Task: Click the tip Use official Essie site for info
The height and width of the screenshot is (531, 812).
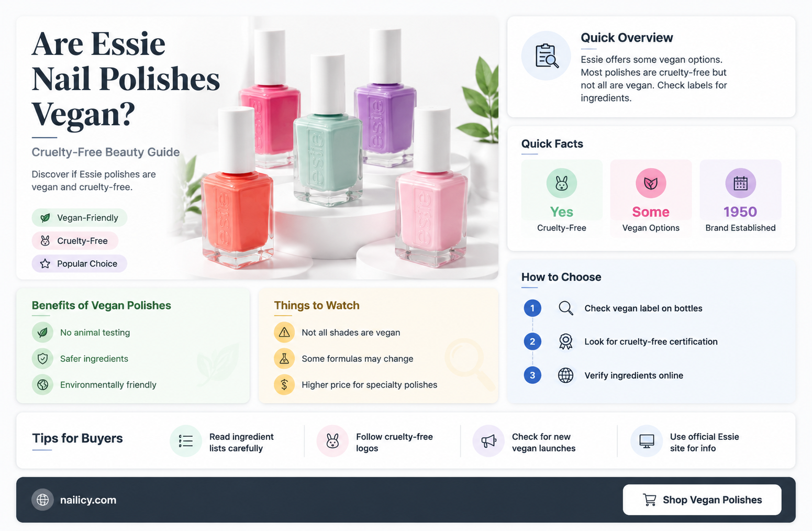Action: (704, 442)
